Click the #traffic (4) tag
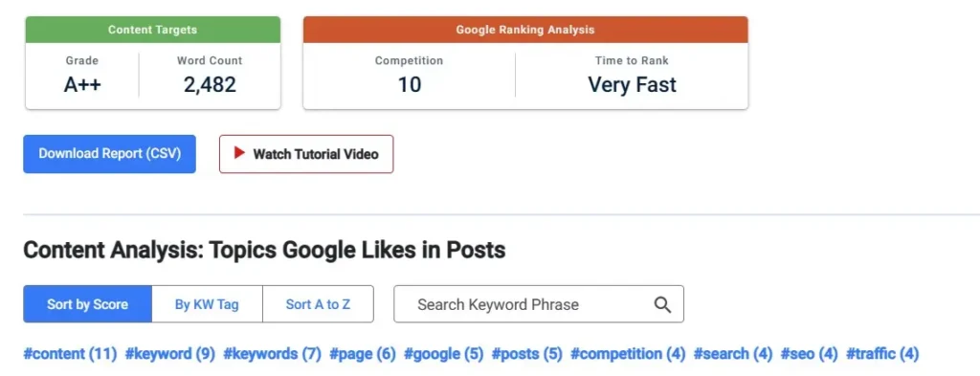The width and height of the screenshot is (980, 376). 882,354
